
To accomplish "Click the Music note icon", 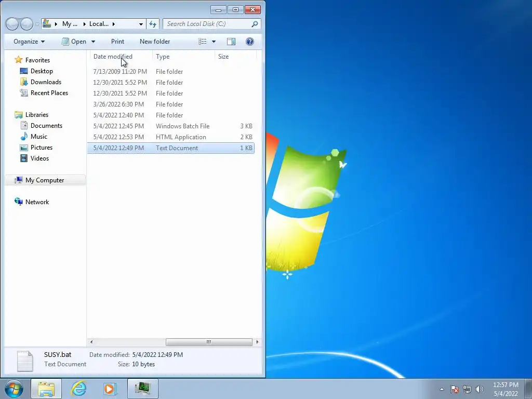I will [x=24, y=137].
